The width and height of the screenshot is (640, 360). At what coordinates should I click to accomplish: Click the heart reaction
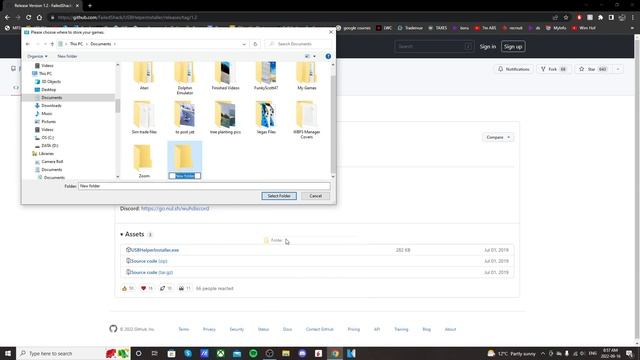pos(147,288)
